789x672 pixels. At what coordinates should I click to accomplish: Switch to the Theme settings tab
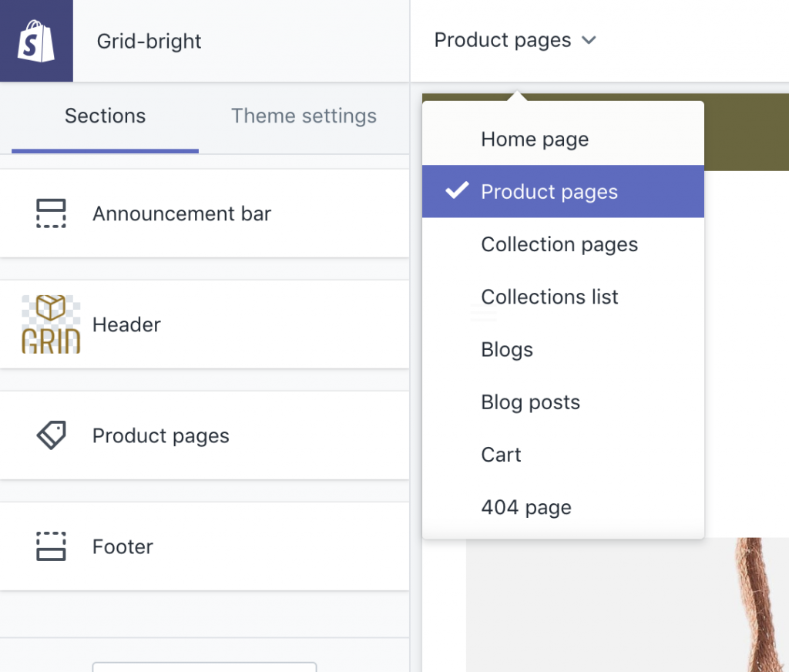[x=304, y=116]
